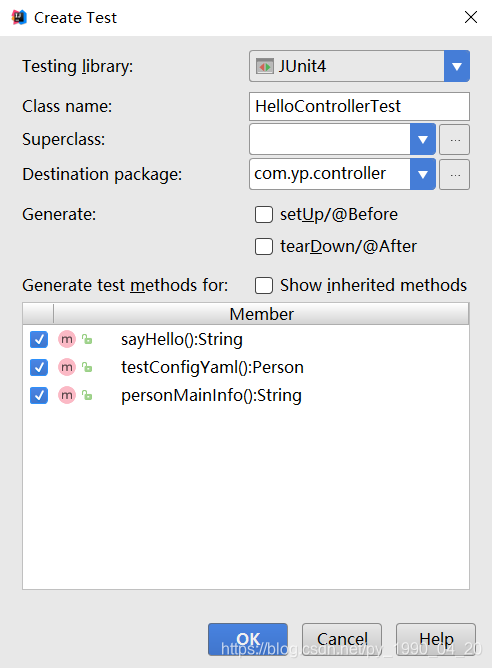Click method icon beside personMainInfo
The image size is (492, 668).
[67, 395]
